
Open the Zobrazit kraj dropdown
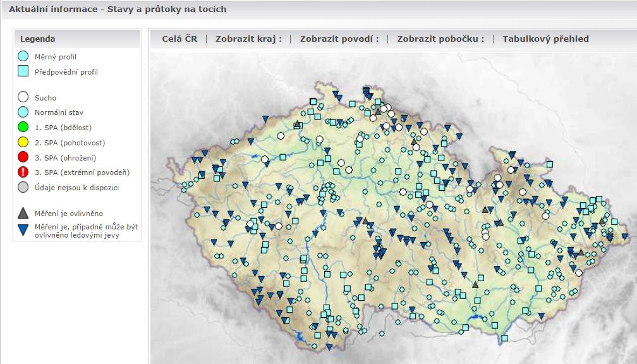(x=248, y=39)
